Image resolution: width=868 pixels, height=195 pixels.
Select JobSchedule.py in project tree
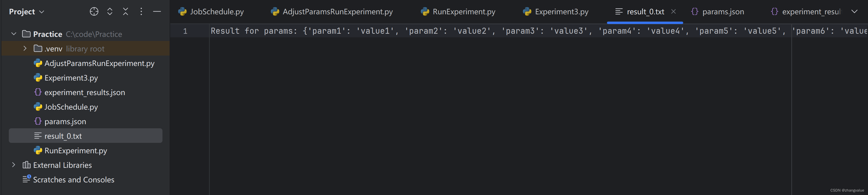click(71, 107)
